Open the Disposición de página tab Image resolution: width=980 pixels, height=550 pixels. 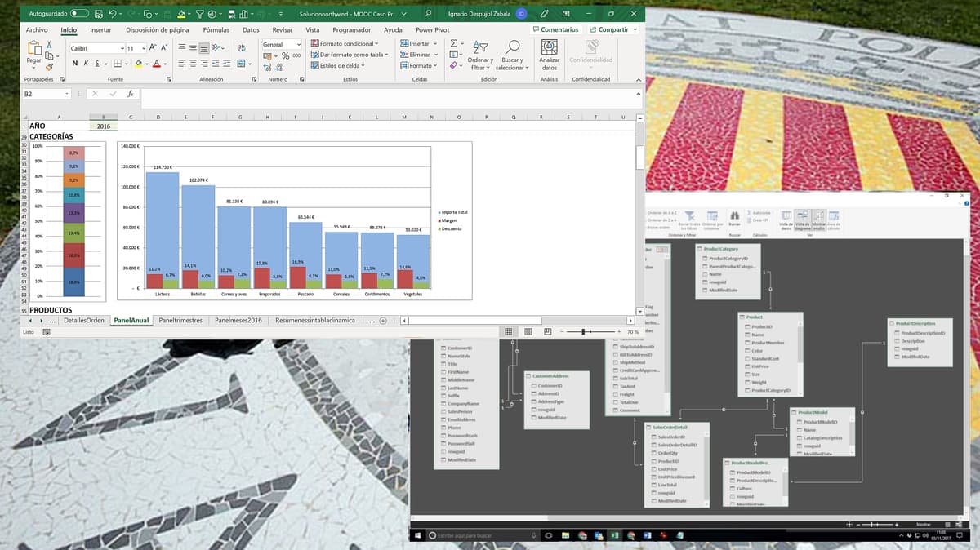point(158,29)
